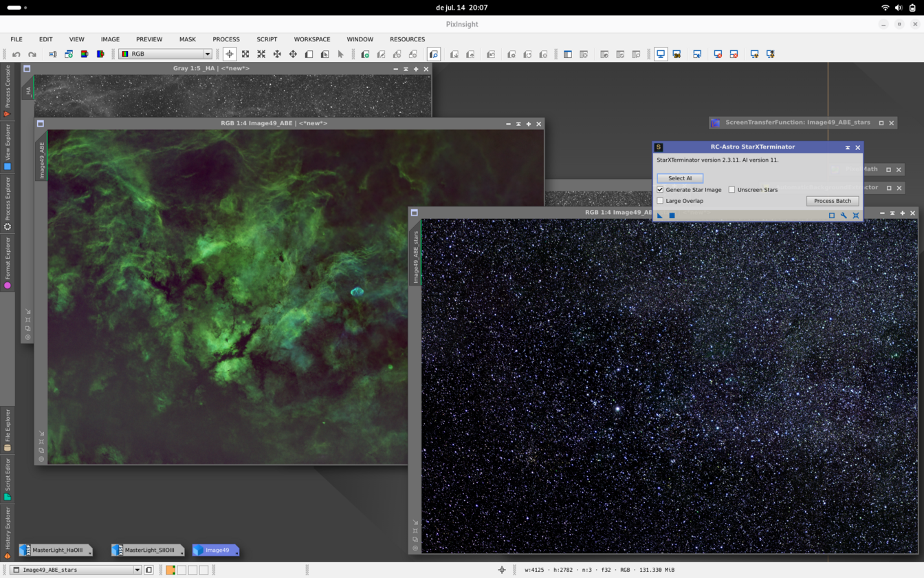Open the RGB channel selector dropdown
The height and width of the screenshot is (578, 924).
pyautogui.click(x=165, y=54)
